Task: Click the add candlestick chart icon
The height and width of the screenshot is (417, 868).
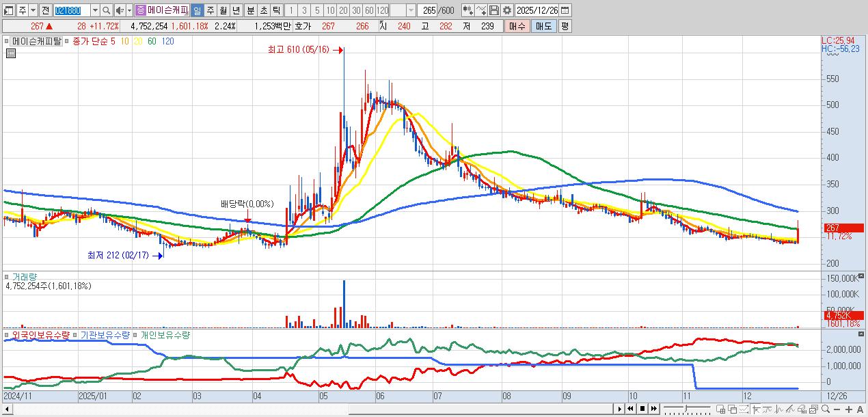Action: pos(468,10)
